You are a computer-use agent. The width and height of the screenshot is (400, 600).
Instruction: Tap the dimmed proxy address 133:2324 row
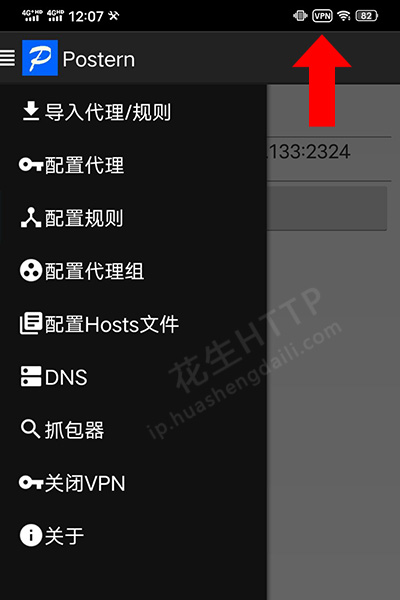click(329, 152)
